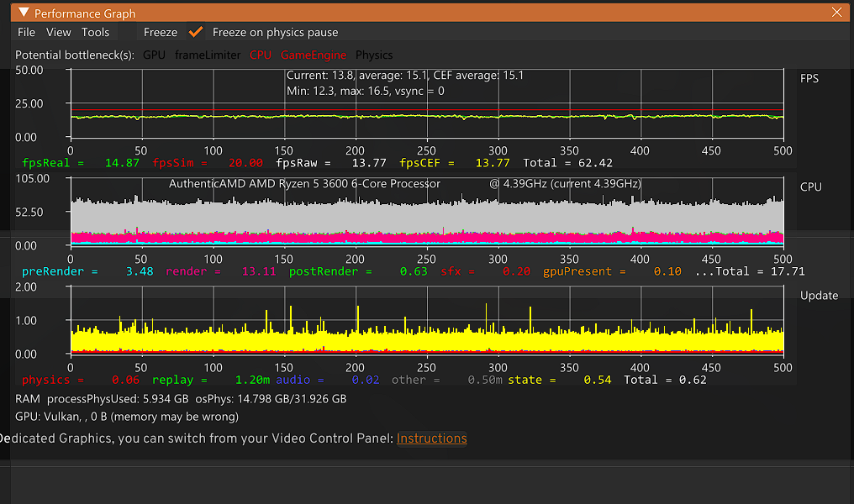Click the other = 0.50m legend entry

point(446,380)
